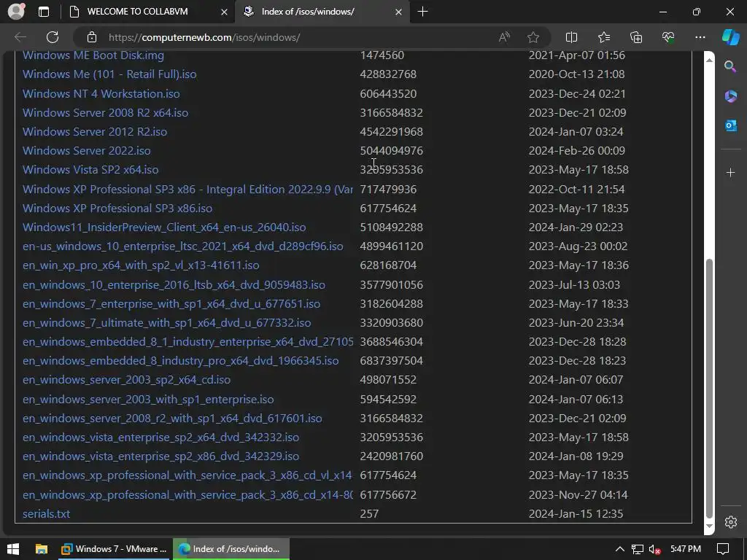Open File Explorer from taskbar
Image resolution: width=747 pixels, height=560 pixels.
tap(42, 549)
